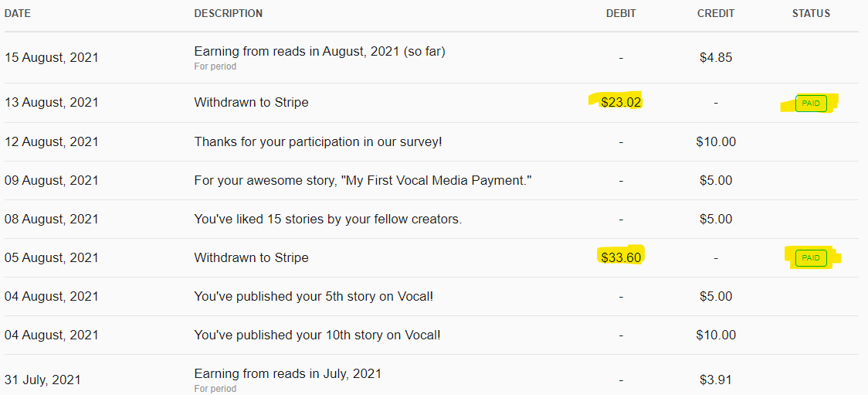Click the CREDIT column header
The image size is (868, 395).
716,13
